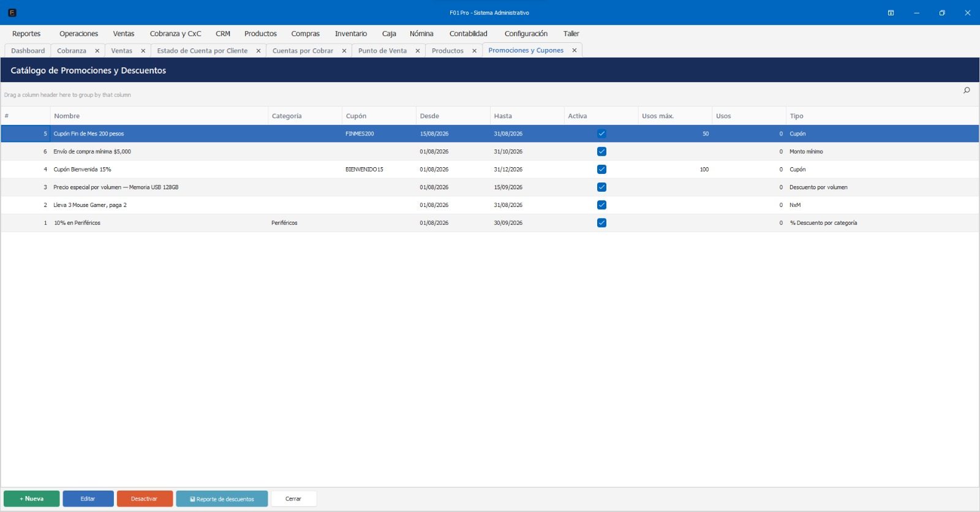Switch to the Cuentas por Cobrar tab

coord(303,51)
